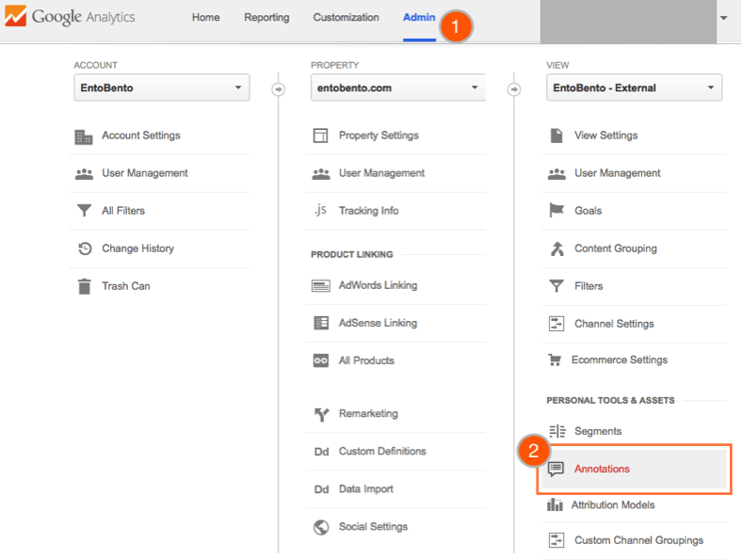
Task: Open the Annotations link
Action: point(602,469)
